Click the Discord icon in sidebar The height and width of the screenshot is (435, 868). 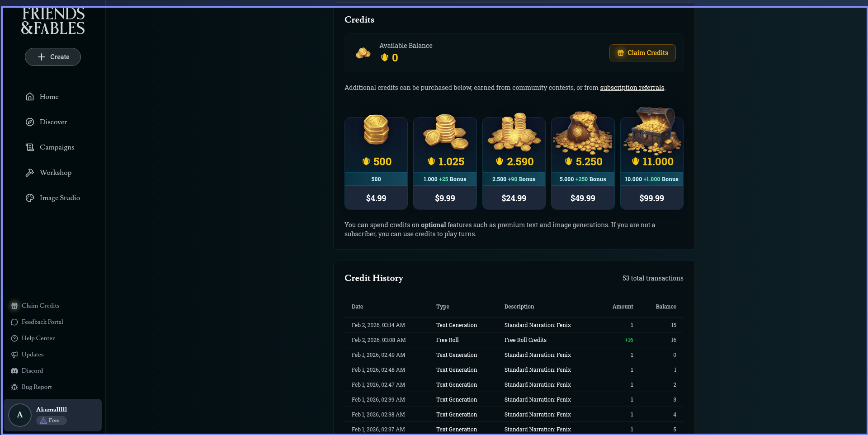(14, 371)
